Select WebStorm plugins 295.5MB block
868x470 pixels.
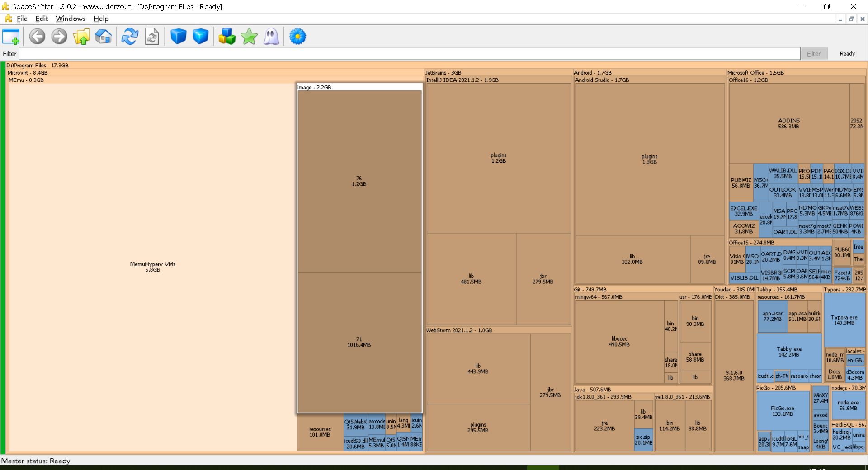tap(478, 428)
